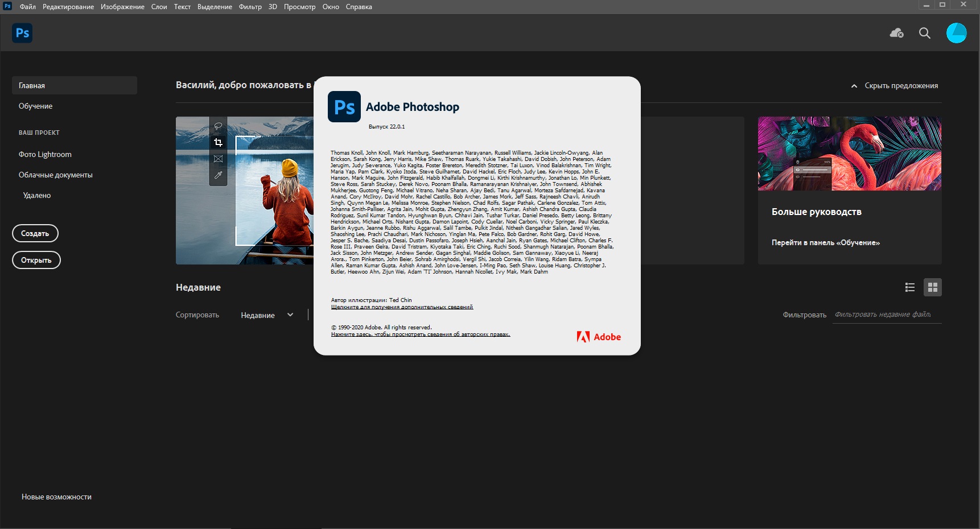Image resolution: width=980 pixels, height=529 pixels.
Task: Open the Редактирование menu
Action: pos(68,7)
